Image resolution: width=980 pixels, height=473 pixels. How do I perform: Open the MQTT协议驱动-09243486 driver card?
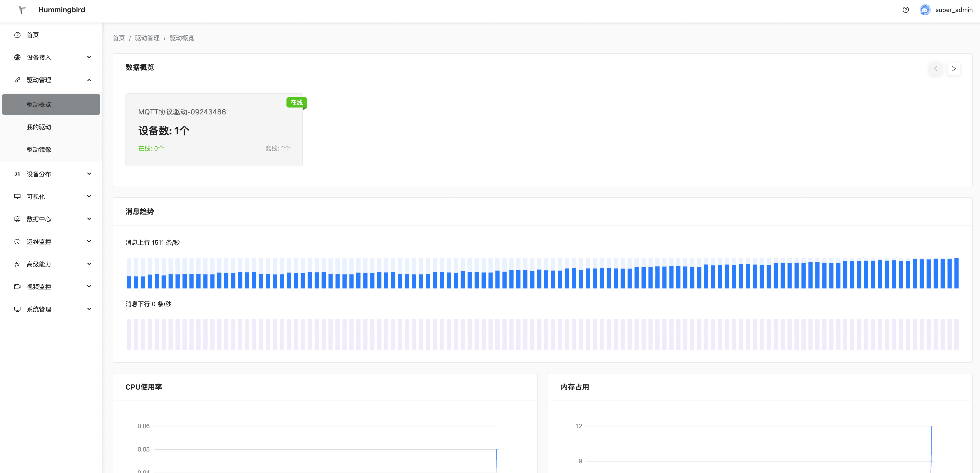pyautogui.click(x=214, y=130)
